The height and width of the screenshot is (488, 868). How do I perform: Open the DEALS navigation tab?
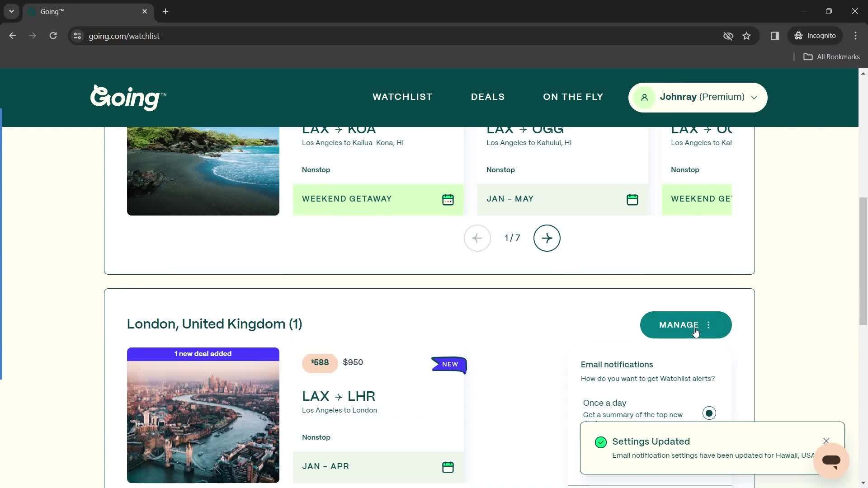488,97
